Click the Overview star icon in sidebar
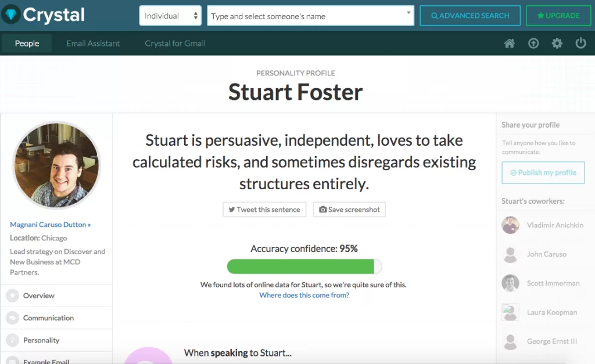 coord(12,296)
